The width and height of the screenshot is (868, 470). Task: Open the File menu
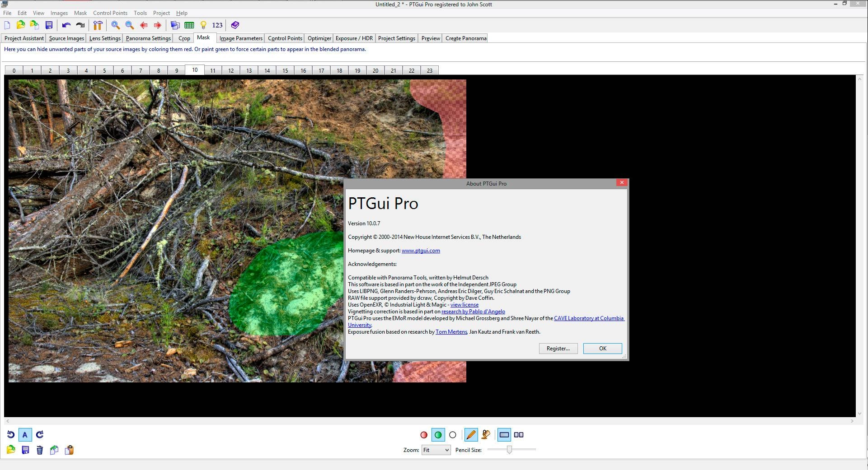pyautogui.click(x=7, y=13)
